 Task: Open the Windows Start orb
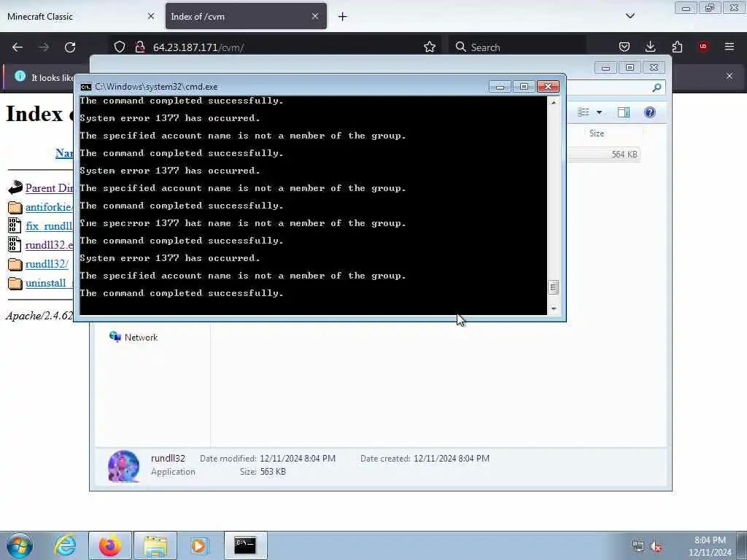(x=20, y=545)
